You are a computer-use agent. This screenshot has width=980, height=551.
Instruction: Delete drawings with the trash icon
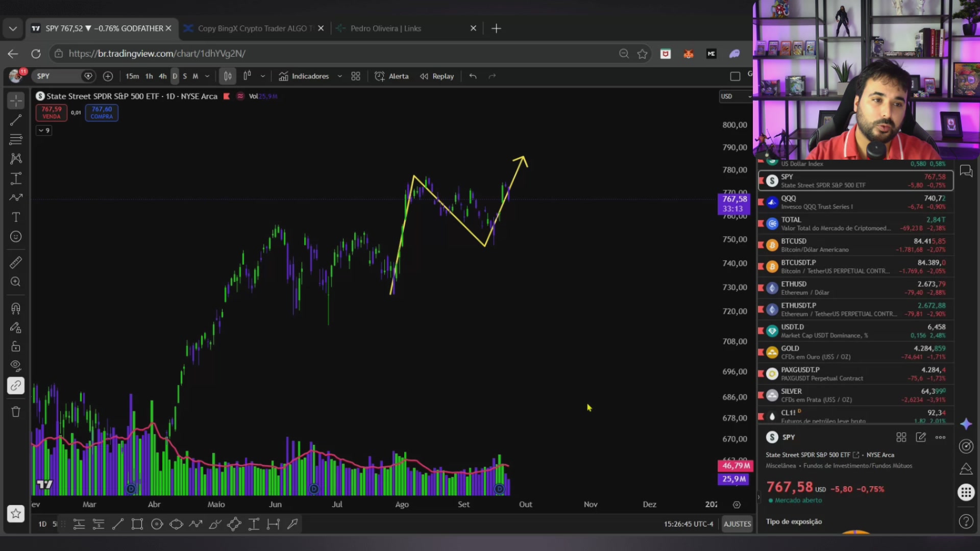[x=16, y=412]
